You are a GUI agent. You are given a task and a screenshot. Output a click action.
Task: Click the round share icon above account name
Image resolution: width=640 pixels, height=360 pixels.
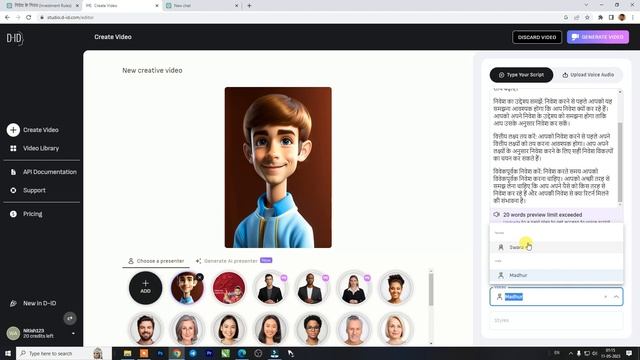(70, 318)
